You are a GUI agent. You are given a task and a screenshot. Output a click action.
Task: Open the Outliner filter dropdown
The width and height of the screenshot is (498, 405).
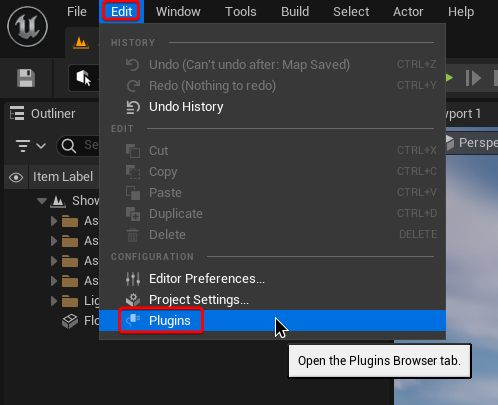click(31, 146)
